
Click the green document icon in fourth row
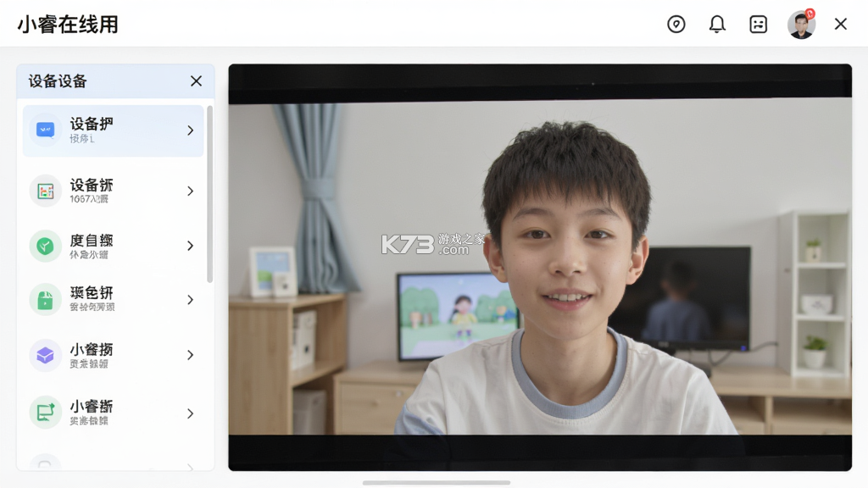click(46, 300)
